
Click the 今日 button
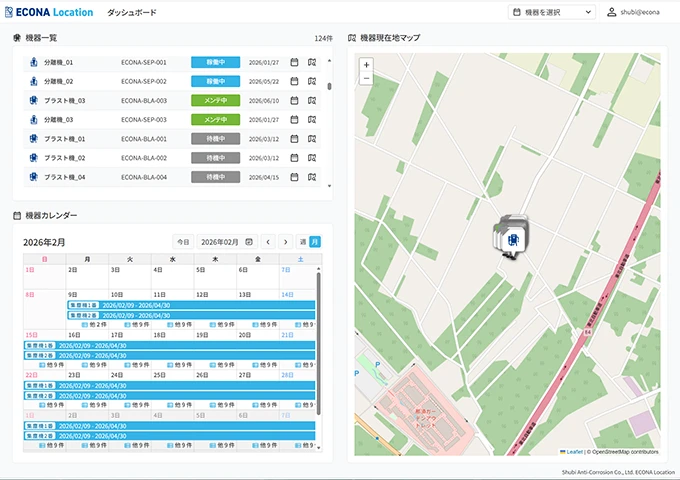[x=183, y=242]
